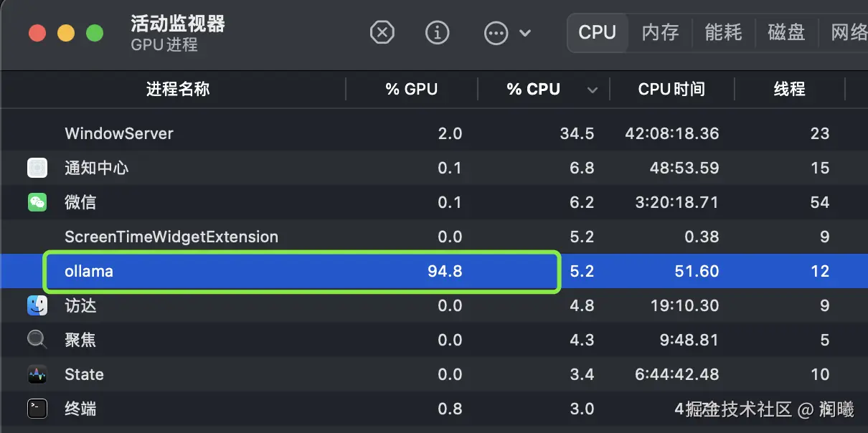Viewport: 868px width, 433px height.
Task: Click the 访达 Finder icon
Action: (x=37, y=306)
